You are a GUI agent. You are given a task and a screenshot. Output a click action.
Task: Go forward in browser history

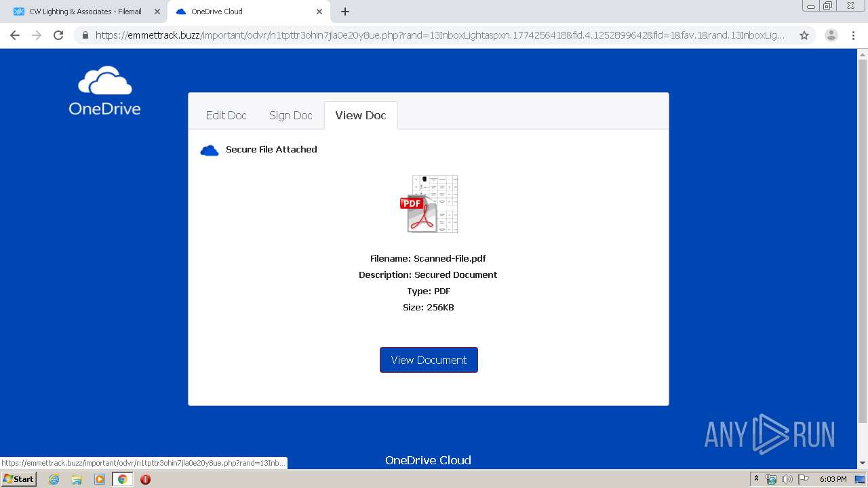37,35
